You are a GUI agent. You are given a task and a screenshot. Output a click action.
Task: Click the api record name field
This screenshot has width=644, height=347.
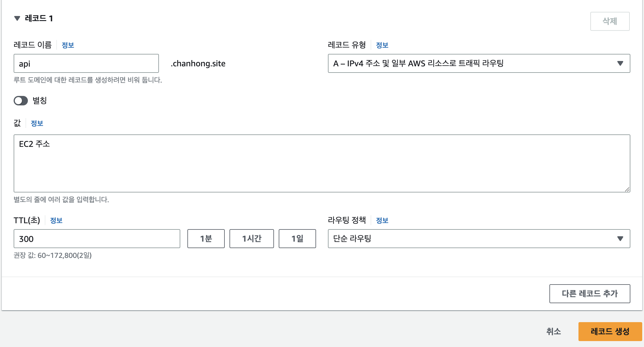(86, 63)
